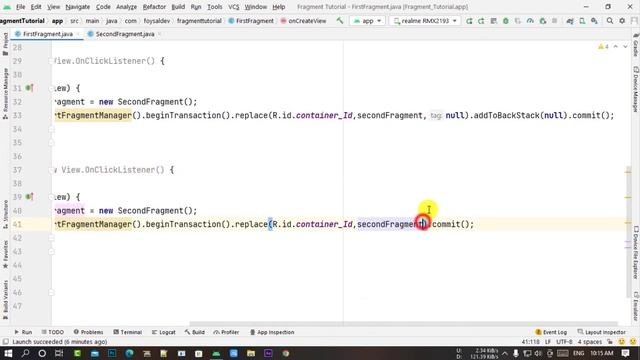Image resolution: width=640 pixels, height=360 pixels.
Task: Open Windows taskbar search
Action: pos(25,353)
